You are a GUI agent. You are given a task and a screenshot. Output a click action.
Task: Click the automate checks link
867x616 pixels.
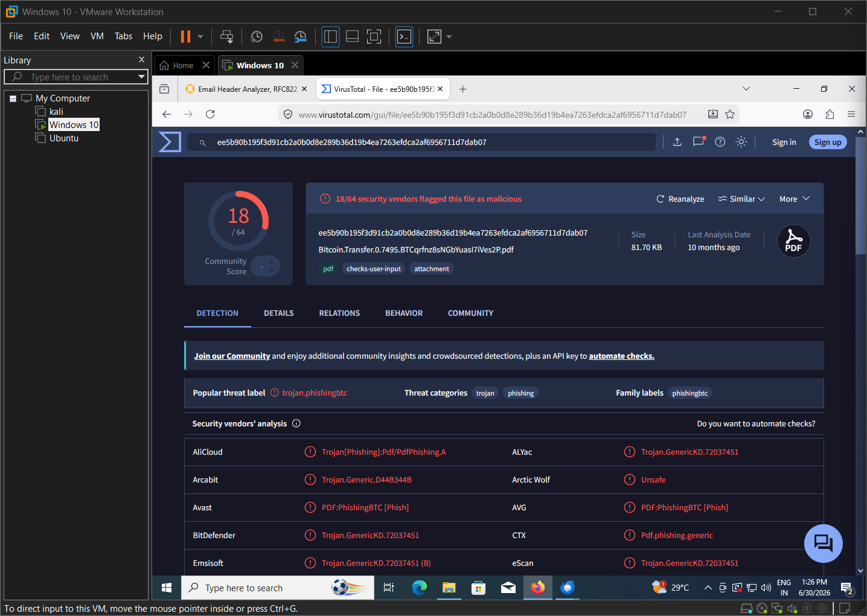point(621,356)
